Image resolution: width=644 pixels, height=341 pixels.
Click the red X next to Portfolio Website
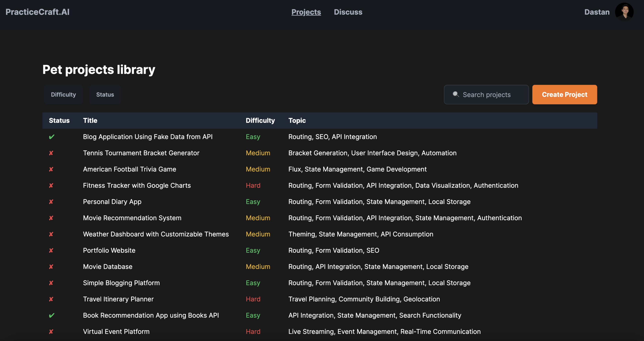point(51,250)
